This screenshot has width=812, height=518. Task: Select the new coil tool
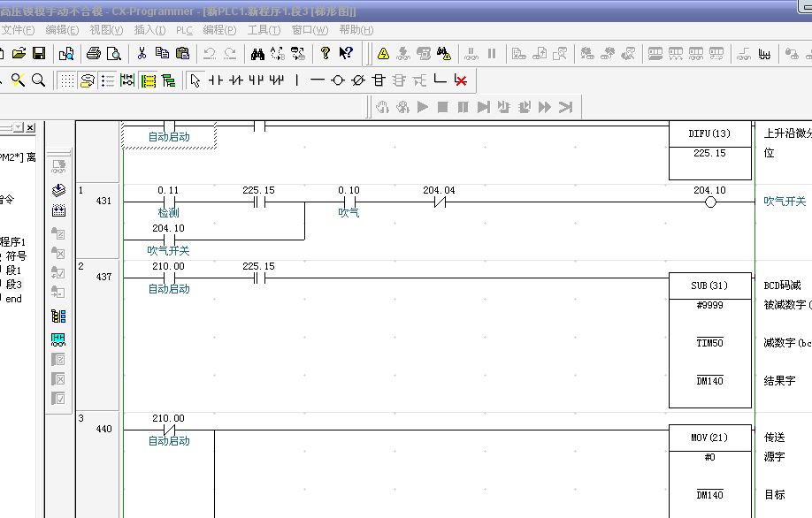pos(337,80)
